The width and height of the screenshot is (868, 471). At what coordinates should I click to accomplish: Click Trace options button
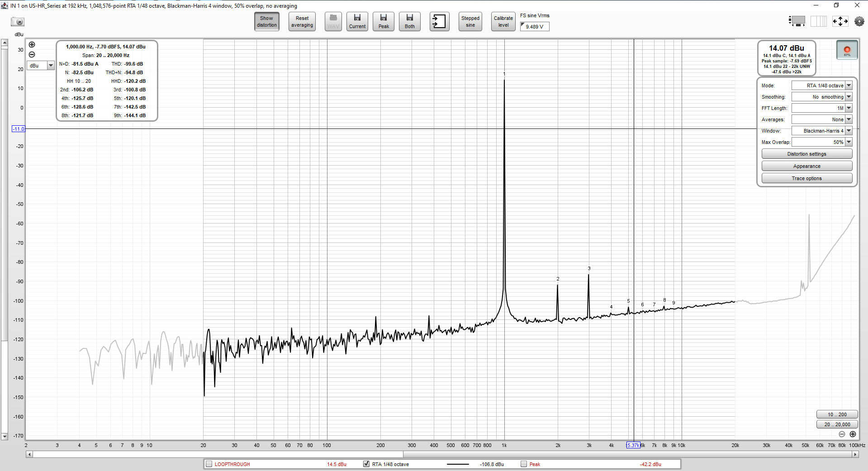click(806, 178)
